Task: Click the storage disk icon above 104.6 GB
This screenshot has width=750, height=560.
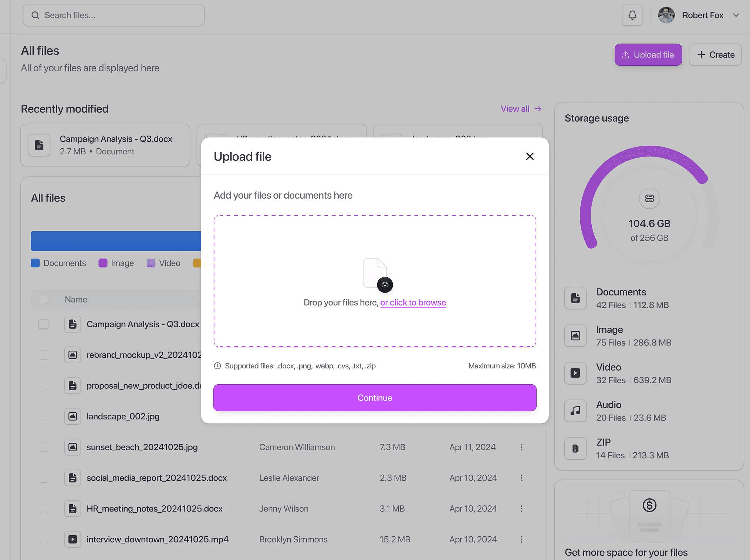Action: pyautogui.click(x=649, y=199)
